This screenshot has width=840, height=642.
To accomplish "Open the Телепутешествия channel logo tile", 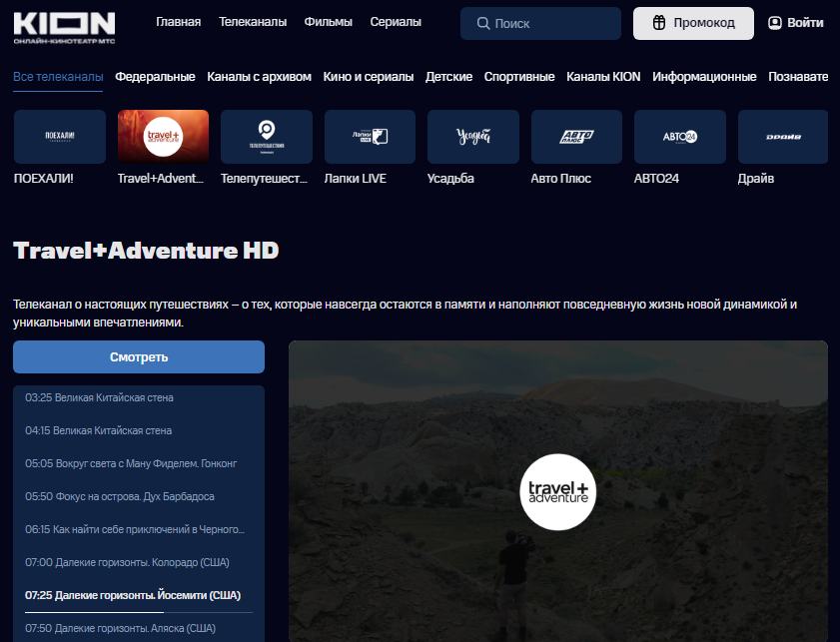I will tap(267, 137).
